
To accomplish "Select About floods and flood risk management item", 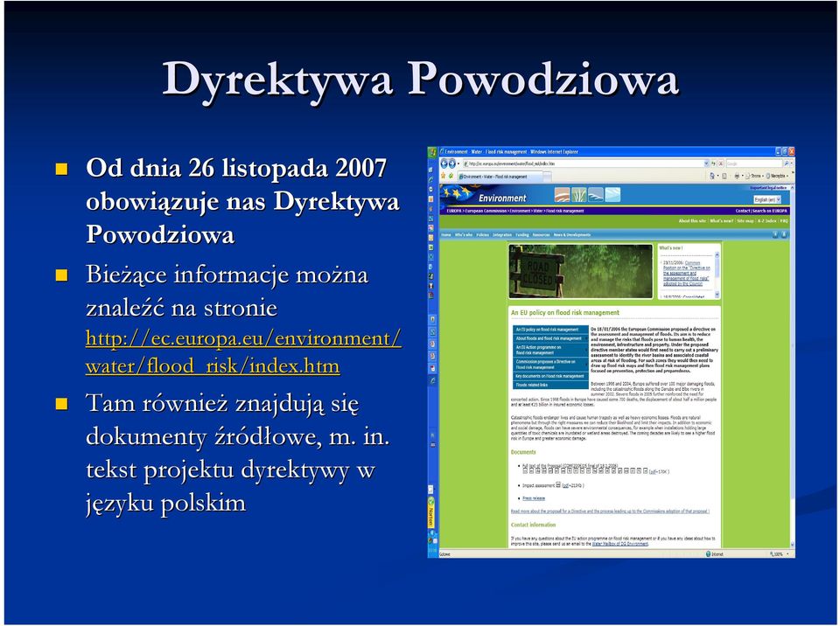I will (x=550, y=338).
